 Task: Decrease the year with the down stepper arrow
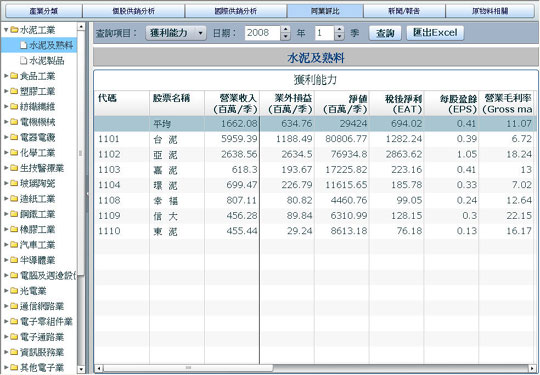coord(285,37)
